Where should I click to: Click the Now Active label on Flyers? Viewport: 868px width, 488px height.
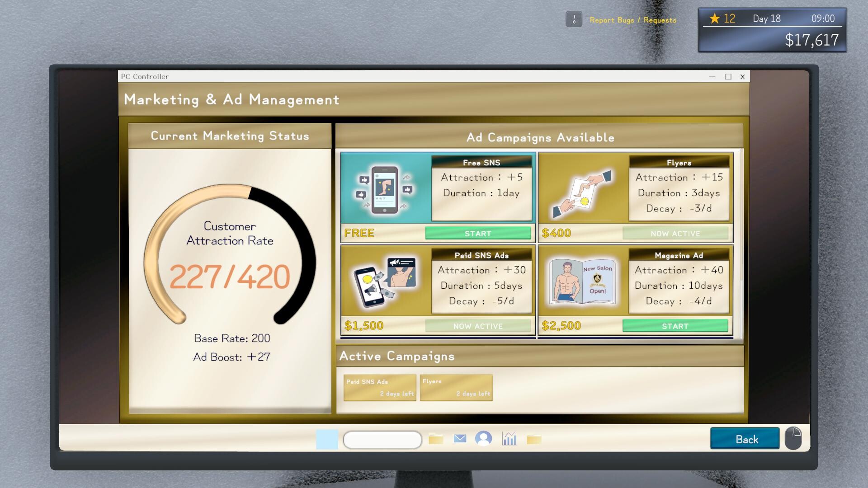[x=675, y=233]
